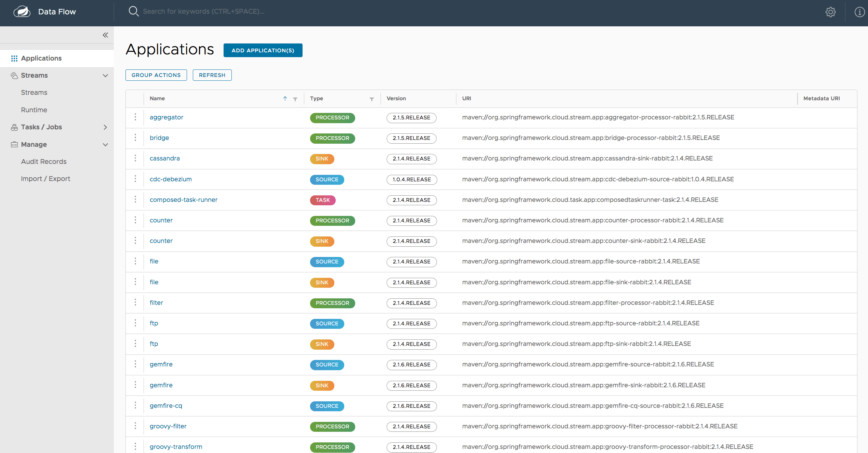
Task: Collapse the sidebar with the double chevron
Action: (x=105, y=35)
